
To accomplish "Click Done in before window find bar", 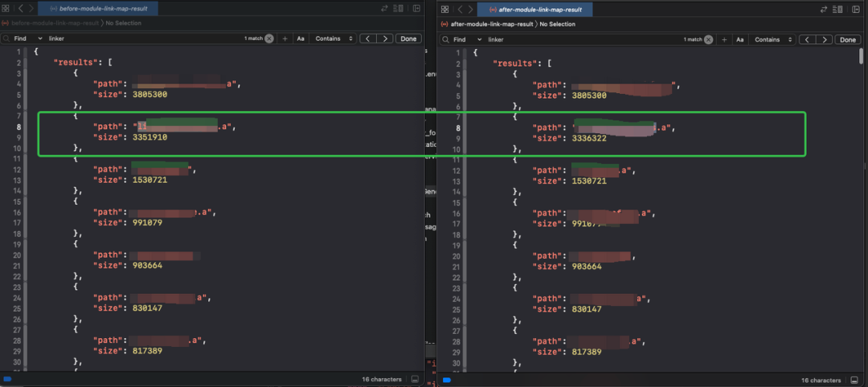I will point(408,39).
